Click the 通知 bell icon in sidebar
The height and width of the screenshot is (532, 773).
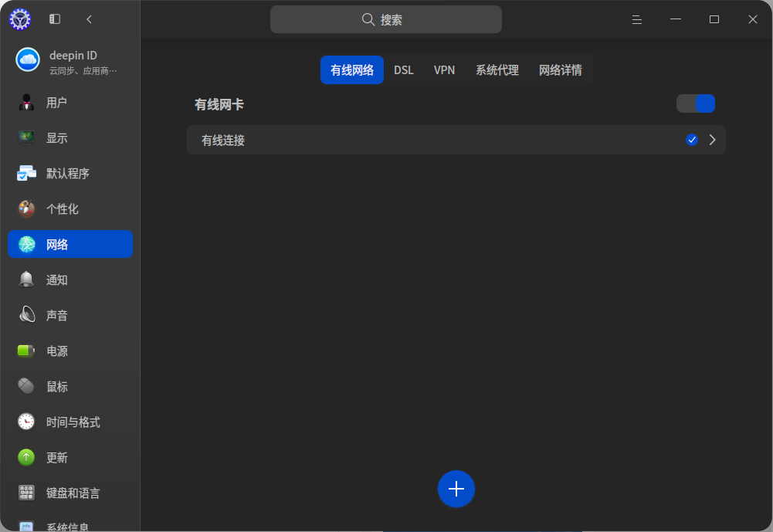tap(26, 280)
